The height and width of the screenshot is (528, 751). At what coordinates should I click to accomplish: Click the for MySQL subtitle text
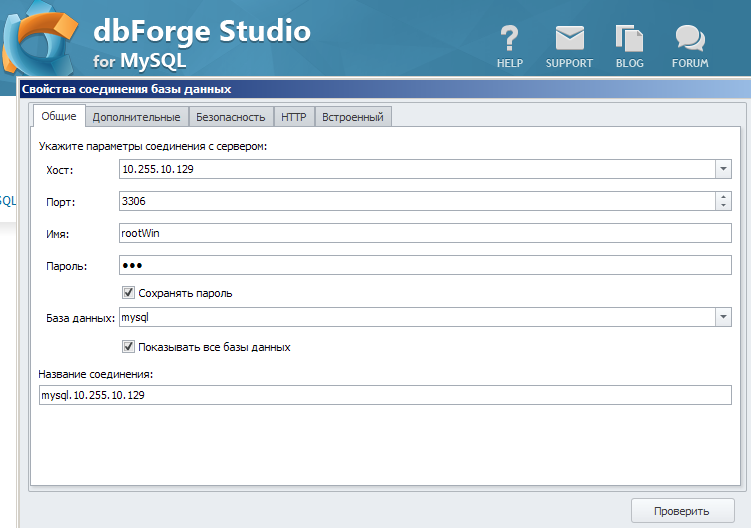click(139, 61)
